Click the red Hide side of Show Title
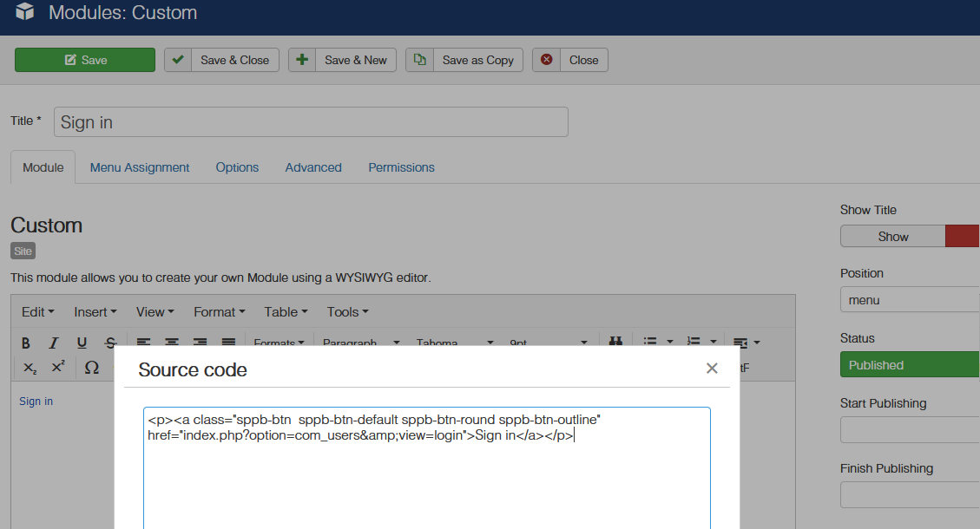 click(x=962, y=236)
